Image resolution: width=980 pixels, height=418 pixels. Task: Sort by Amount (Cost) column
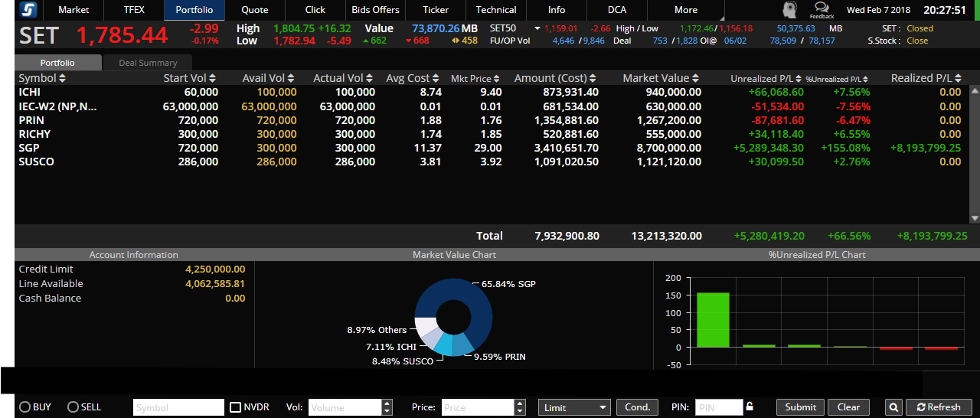point(593,79)
